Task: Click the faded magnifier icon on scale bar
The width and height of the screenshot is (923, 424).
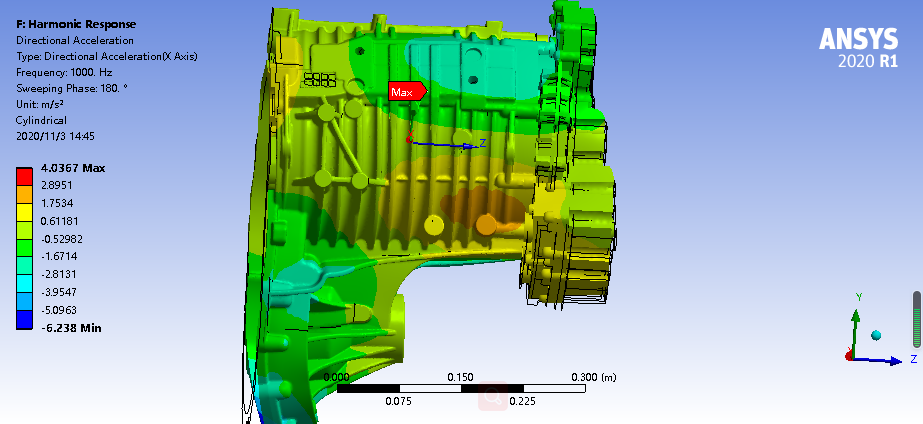Action: pyautogui.click(x=492, y=397)
